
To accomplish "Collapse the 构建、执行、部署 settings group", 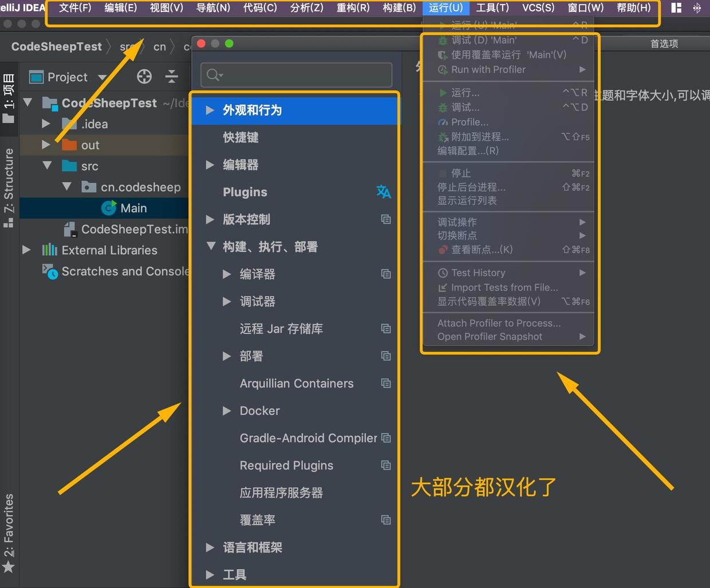I will [x=210, y=247].
